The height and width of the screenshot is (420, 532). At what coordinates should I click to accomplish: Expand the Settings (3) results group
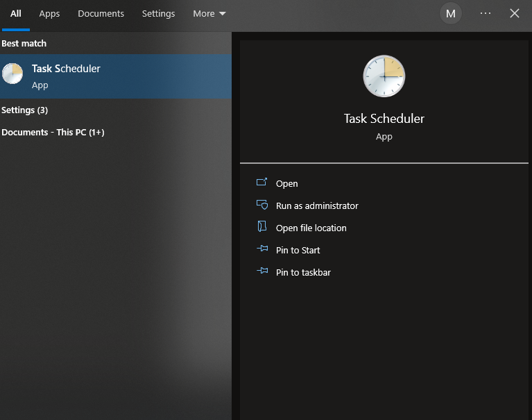pyautogui.click(x=24, y=110)
